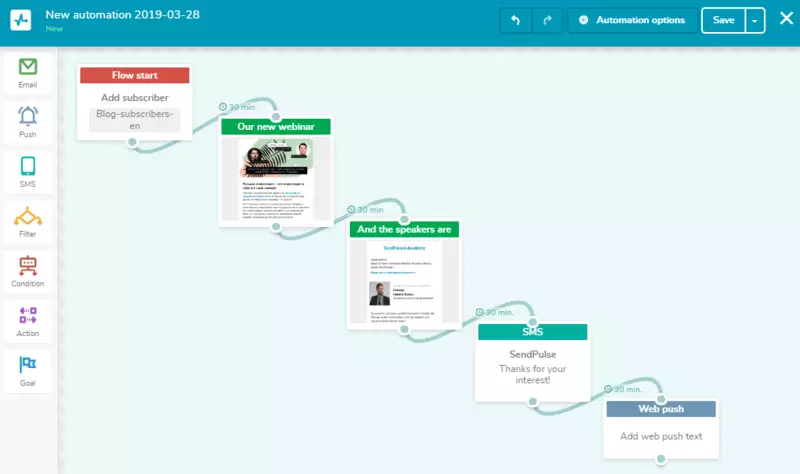This screenshot has width=800, height=474.
Task: Open the Our new webinar email thumbnail
Action: tap(276, 179)
